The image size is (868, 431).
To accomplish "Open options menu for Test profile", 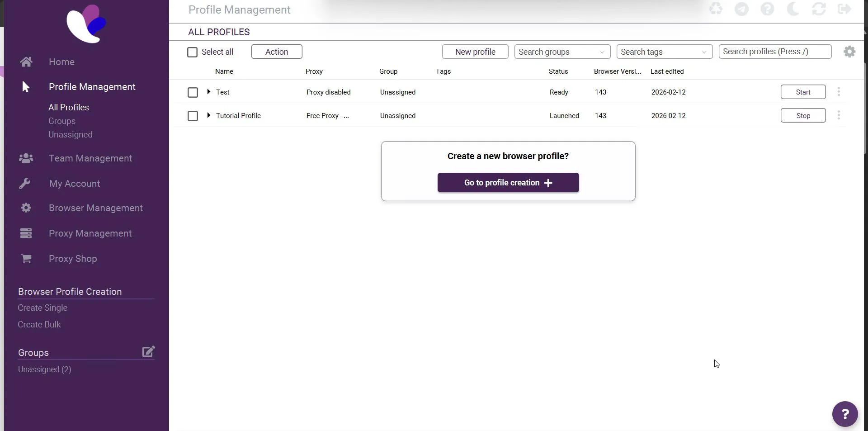I will pyautogui.click(x=839, y=92).
